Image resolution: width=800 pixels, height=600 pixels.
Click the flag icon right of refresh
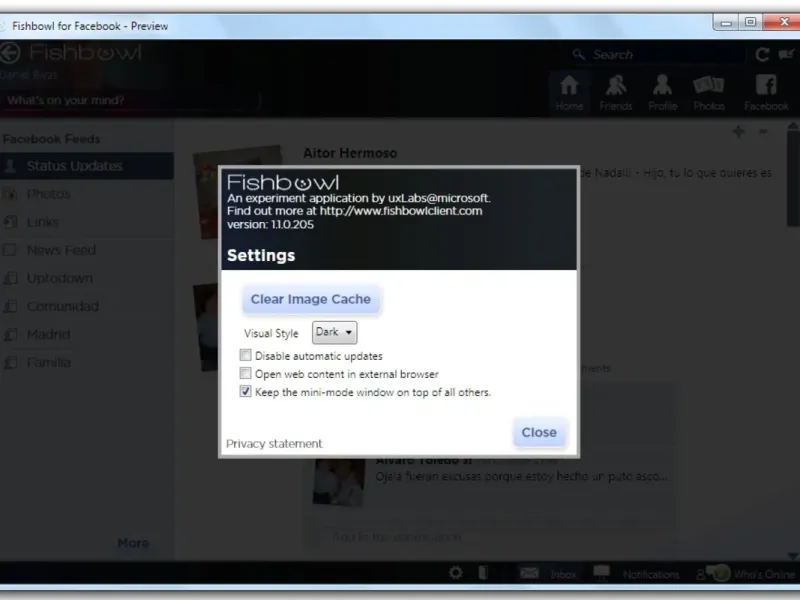click(786, 54)
